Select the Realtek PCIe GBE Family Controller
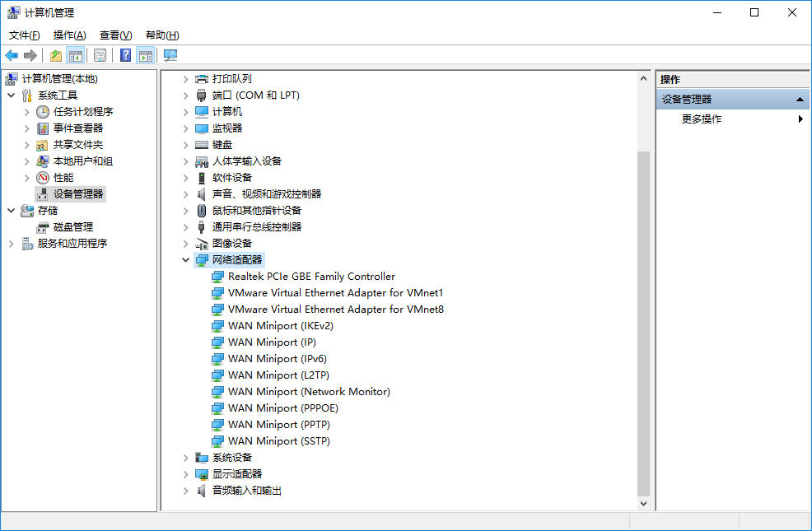This screenshot has width=812, height=531. pos(311,277)
